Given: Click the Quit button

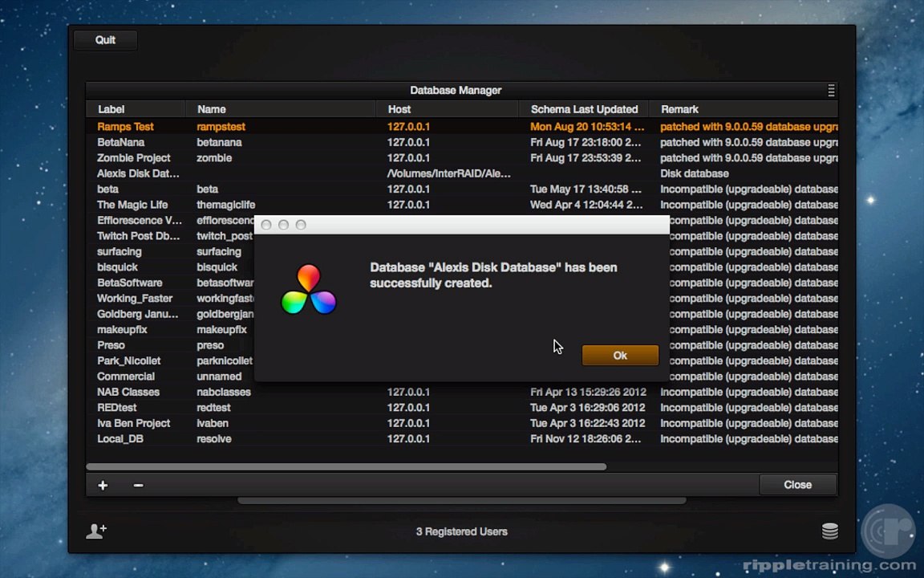Looking at the screenshot, I should [106, 40].
